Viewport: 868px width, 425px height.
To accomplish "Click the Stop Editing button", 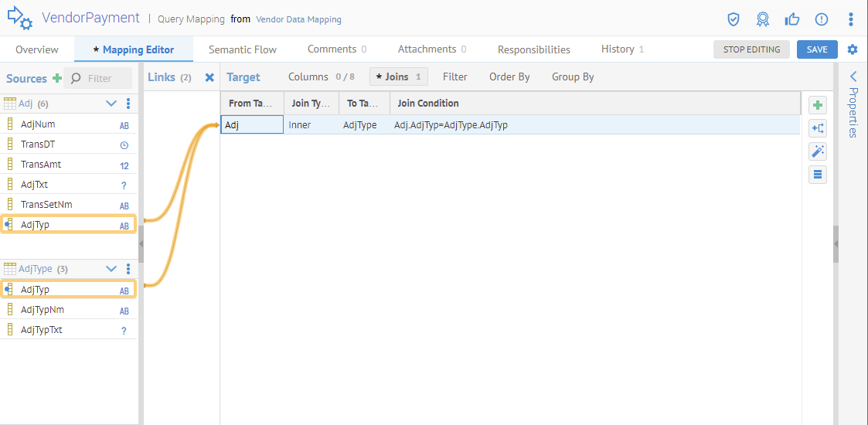I will (751, 49).
